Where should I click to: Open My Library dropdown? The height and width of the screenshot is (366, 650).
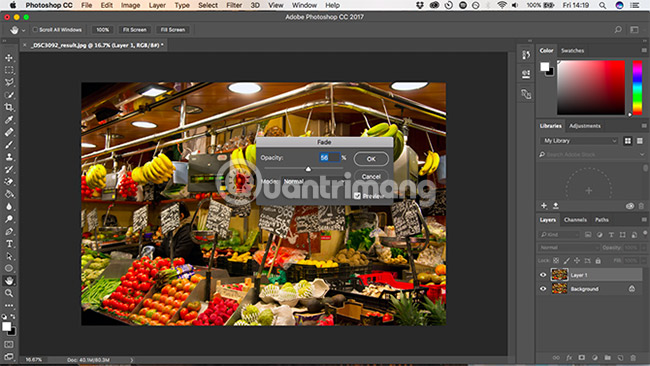(x=579, y=141)
